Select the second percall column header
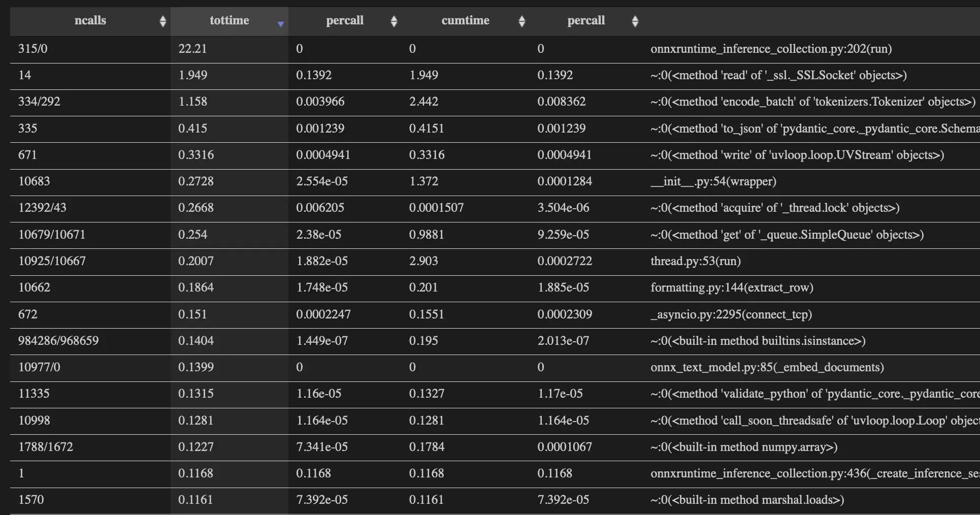 pos(586,21)
